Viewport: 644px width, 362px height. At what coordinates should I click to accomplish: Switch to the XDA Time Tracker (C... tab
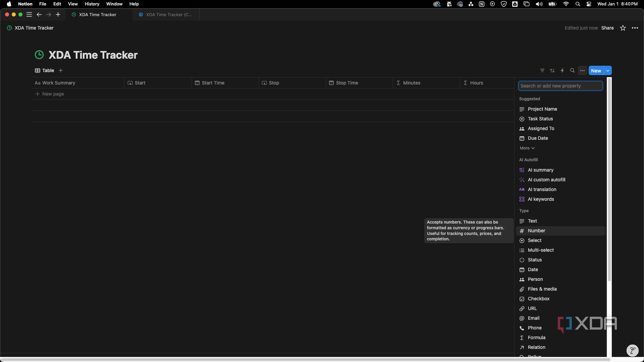click(x=166, y=15)
